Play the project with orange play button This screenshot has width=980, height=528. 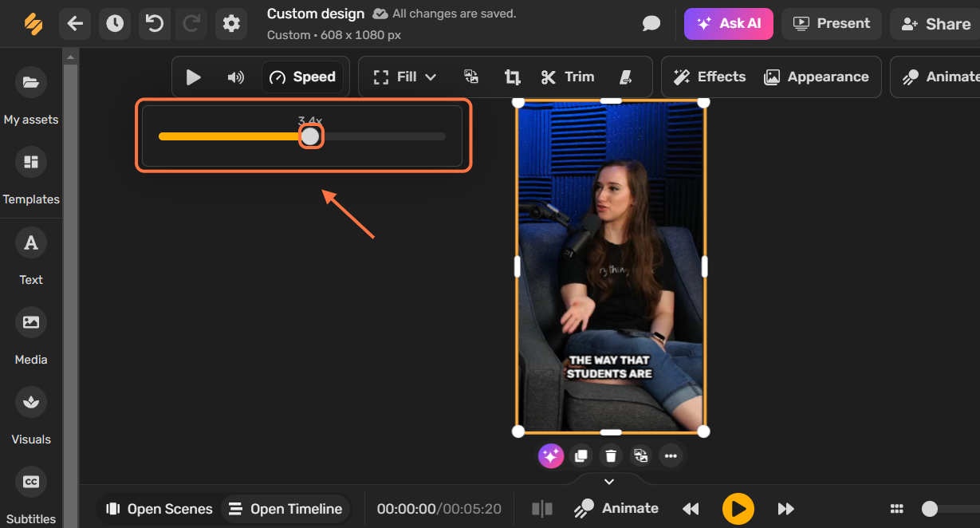coord(738,508)
